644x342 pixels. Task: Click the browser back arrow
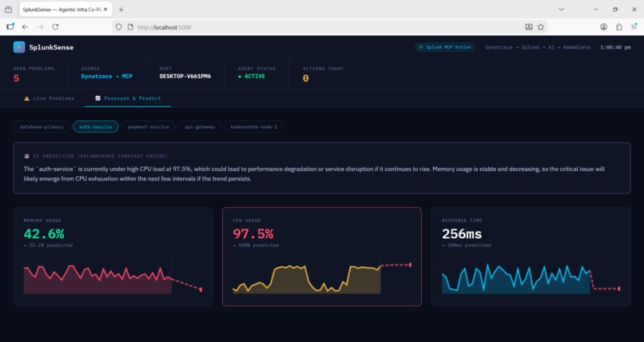[25, 27]
